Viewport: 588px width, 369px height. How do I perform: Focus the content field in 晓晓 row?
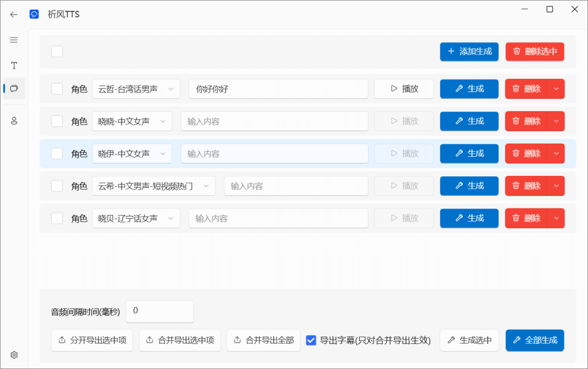coord(274,121)
